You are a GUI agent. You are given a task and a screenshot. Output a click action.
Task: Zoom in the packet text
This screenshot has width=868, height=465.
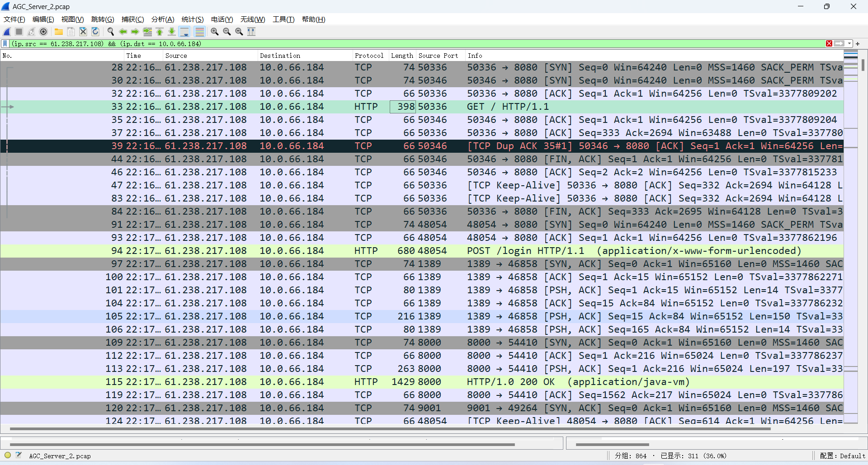(215, 32)
